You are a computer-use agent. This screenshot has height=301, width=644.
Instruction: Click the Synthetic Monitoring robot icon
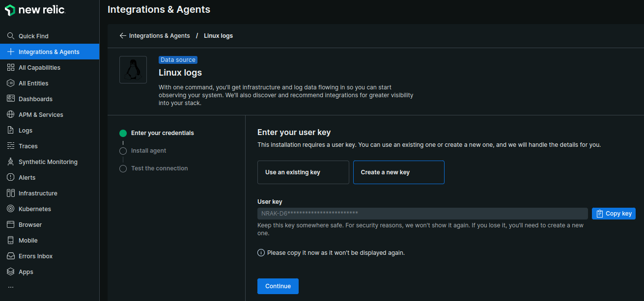[11, 162]
